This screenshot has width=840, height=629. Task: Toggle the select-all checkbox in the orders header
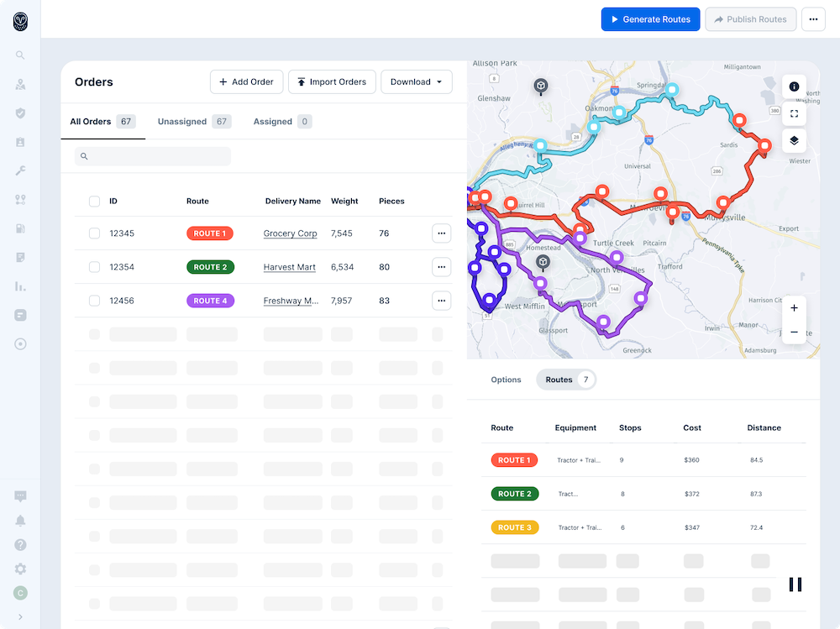(94, 201)
